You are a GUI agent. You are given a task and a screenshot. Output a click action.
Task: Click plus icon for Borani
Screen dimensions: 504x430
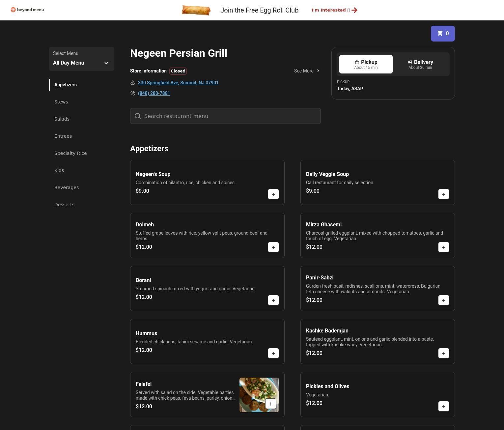tap(273, 301)
